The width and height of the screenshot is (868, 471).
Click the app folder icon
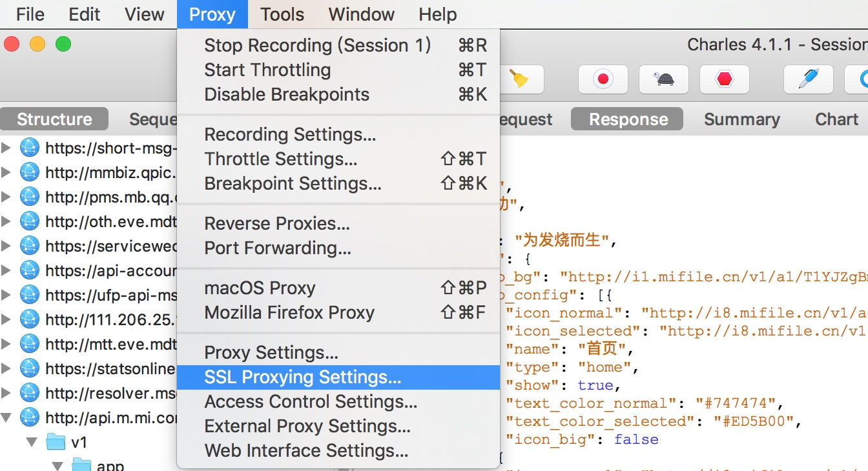coord(81,465)
